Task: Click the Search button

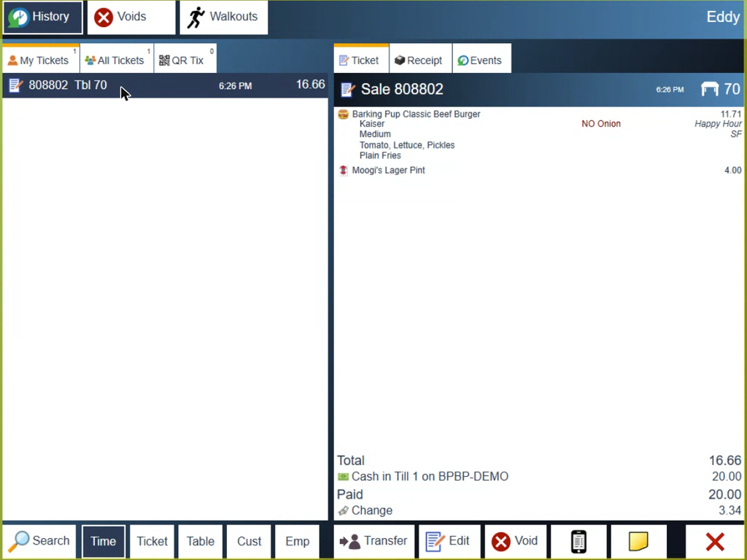Action: tap(39, 541)
